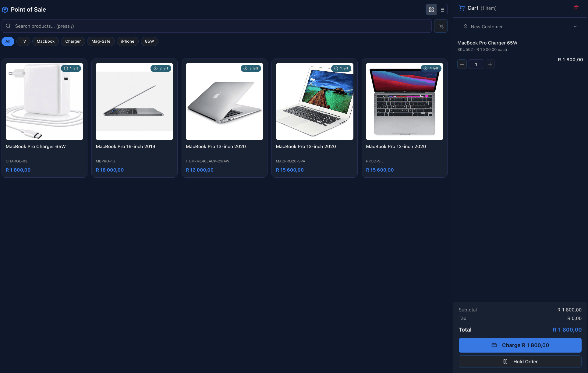Edit the quantity field showing 1

tap(476, 64)
